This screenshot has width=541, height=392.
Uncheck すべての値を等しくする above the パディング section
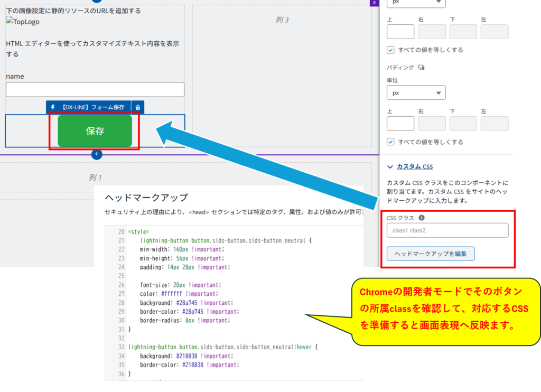[x=390, y=50]
